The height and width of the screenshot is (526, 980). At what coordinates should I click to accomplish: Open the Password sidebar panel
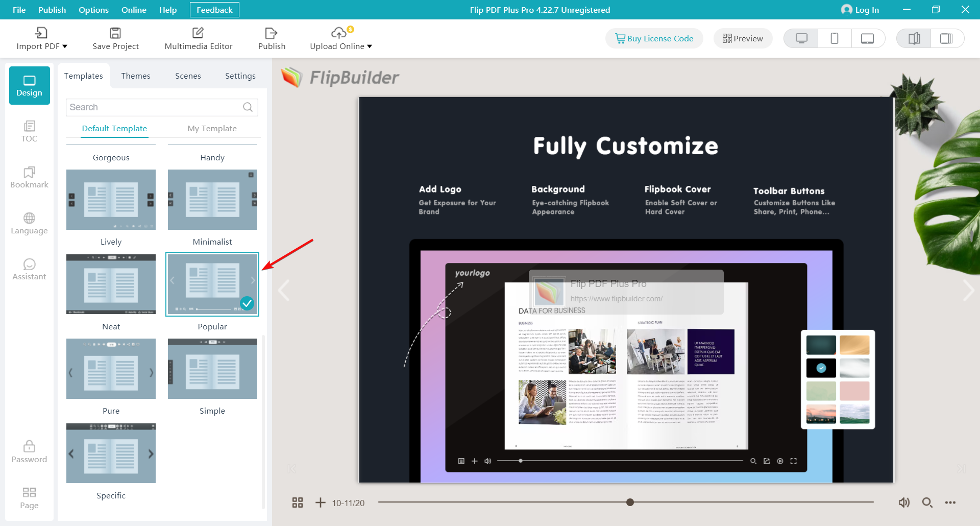coord(30,452)
